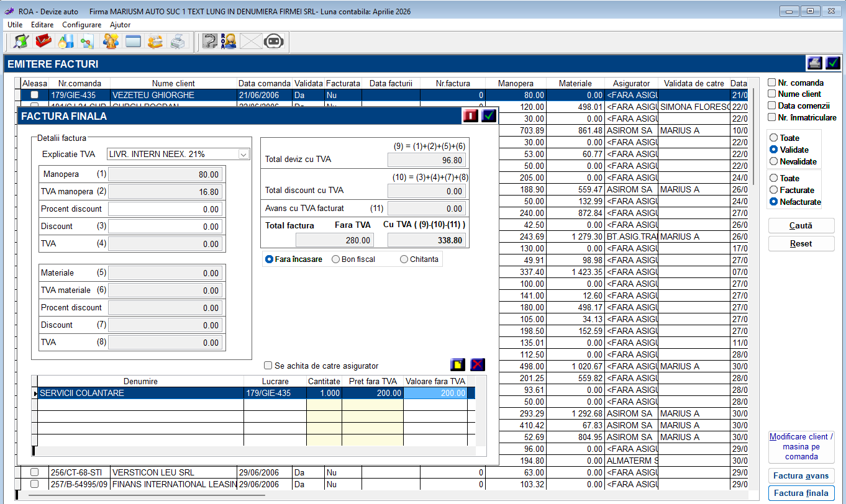
Task: Click the horizontal scrollbar below the orders table
Action: [147, 496]
